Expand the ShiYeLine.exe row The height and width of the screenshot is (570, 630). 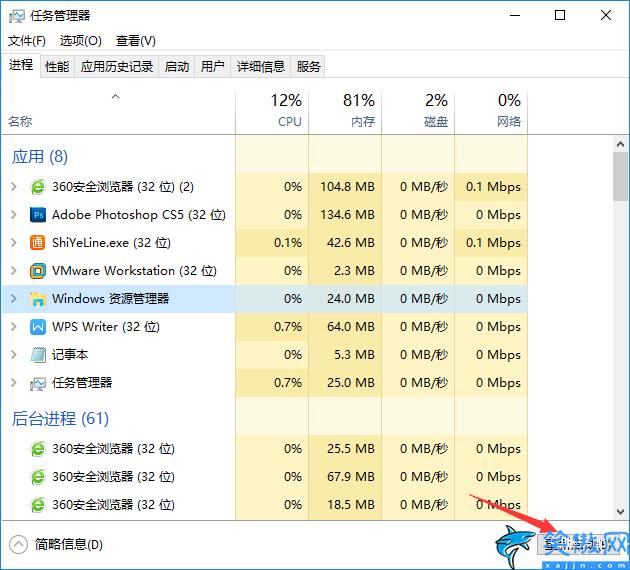click(14, 243)
